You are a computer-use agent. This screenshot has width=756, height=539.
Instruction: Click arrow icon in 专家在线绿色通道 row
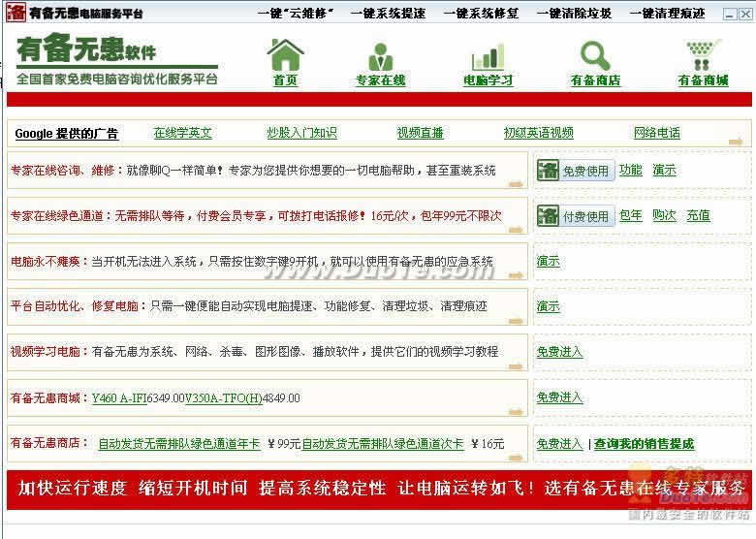516,230
